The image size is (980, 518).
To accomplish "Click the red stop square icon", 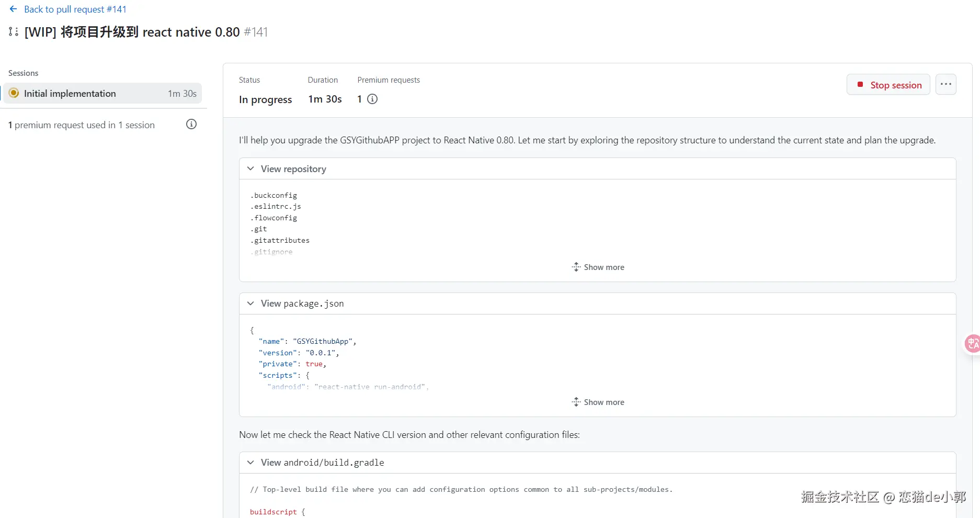I will (860, 84).
